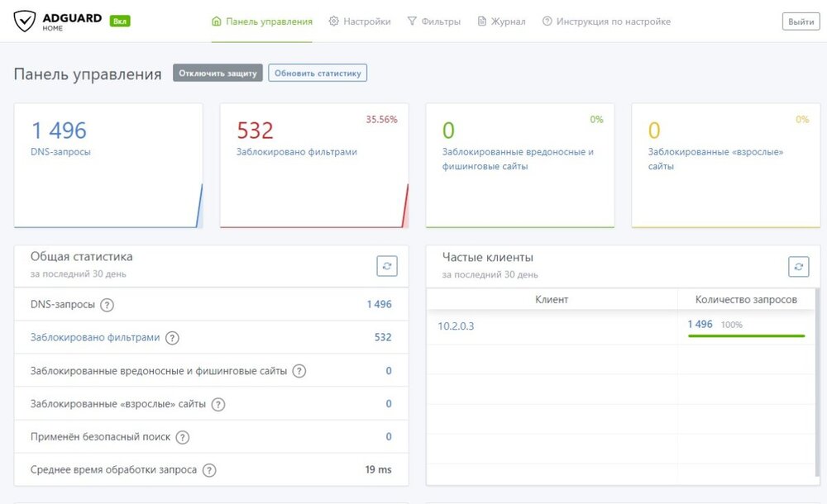This screenshot has width=827, height=504.
Task: Disable protection with Отключить защиту
Action: 218,73
